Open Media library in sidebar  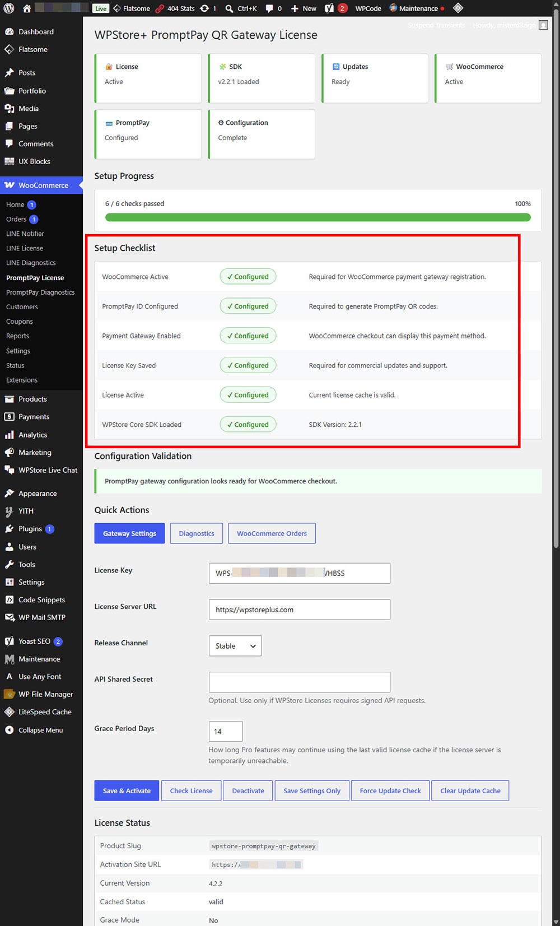tap(28, 109)
